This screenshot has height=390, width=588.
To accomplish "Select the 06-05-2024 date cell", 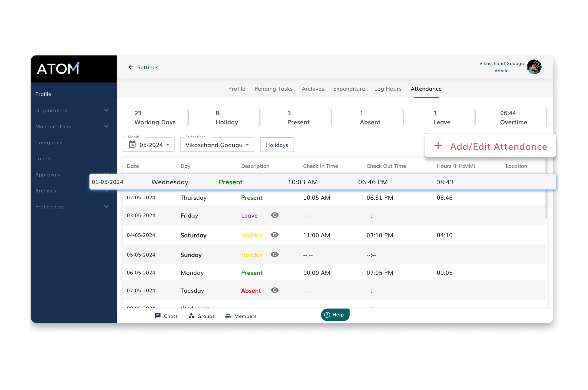I will 141,273.
